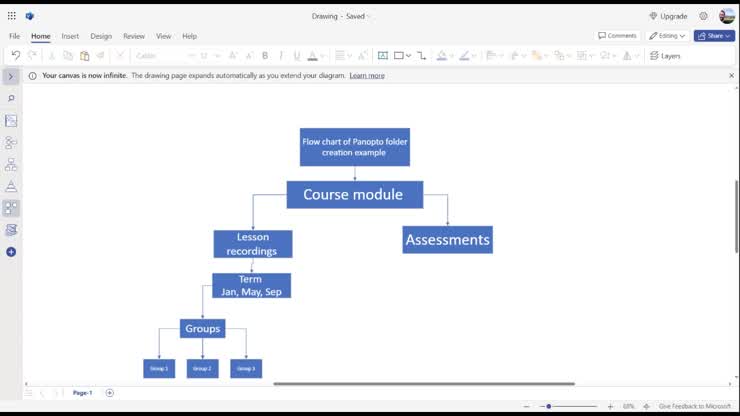This screenshot has width=740, height=416.
Task: Open the font size dropdown
Action: 218,56
